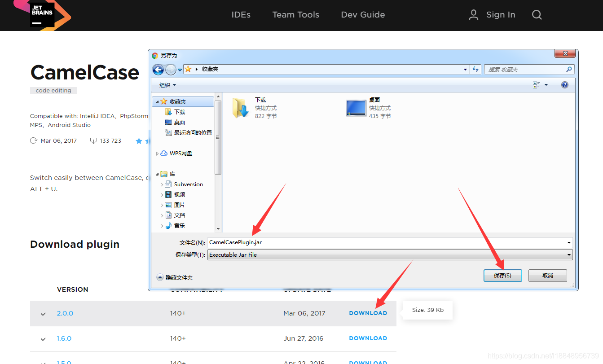Collapse the 收藏夹 tree node
603x364 pixels.
[157, 102]
